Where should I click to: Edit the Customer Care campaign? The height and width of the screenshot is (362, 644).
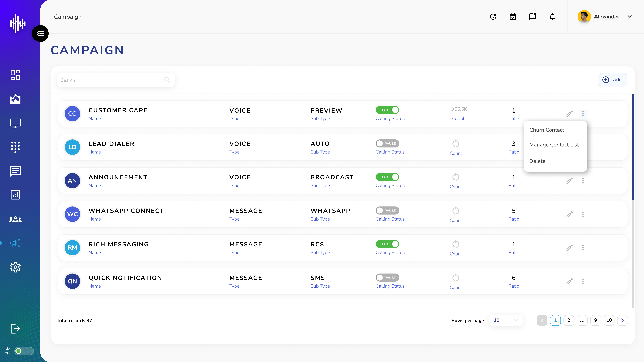tap(570, 114)
